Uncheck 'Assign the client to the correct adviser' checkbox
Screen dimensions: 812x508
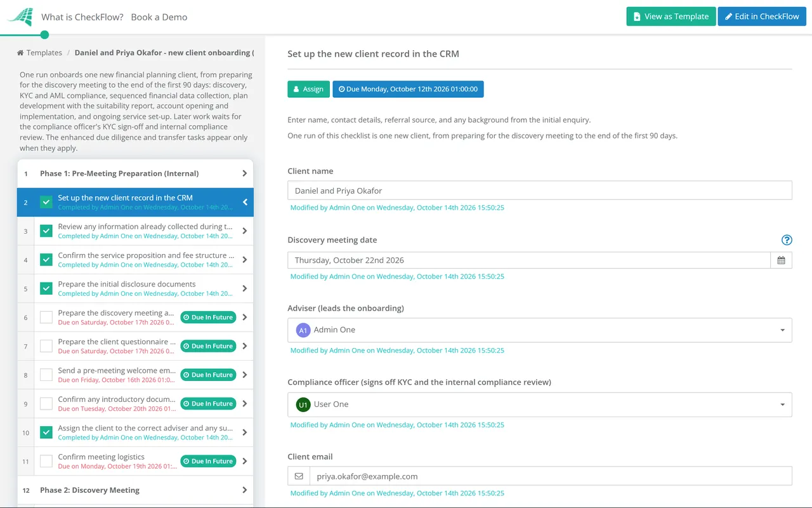point(46,432)
